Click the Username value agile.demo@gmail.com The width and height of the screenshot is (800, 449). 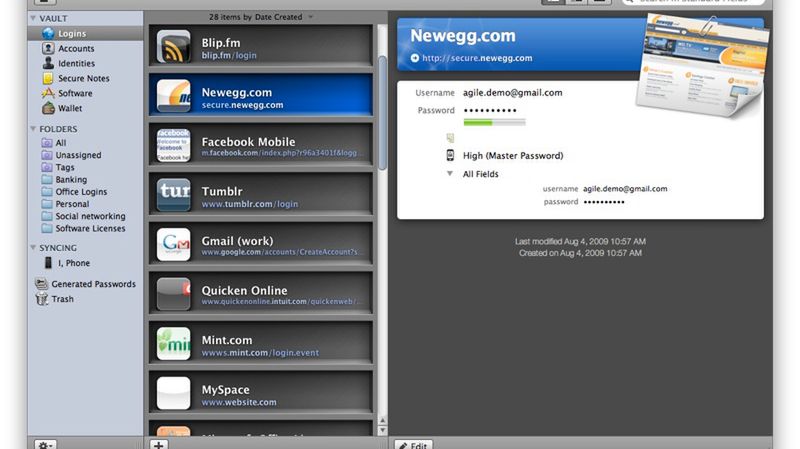tap(512, 93)
